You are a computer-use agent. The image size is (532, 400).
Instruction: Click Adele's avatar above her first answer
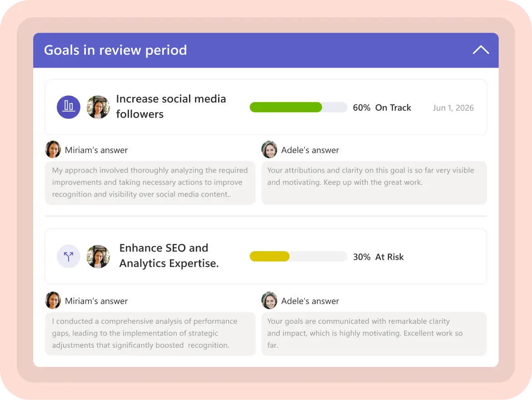click(x=269, y=149)
